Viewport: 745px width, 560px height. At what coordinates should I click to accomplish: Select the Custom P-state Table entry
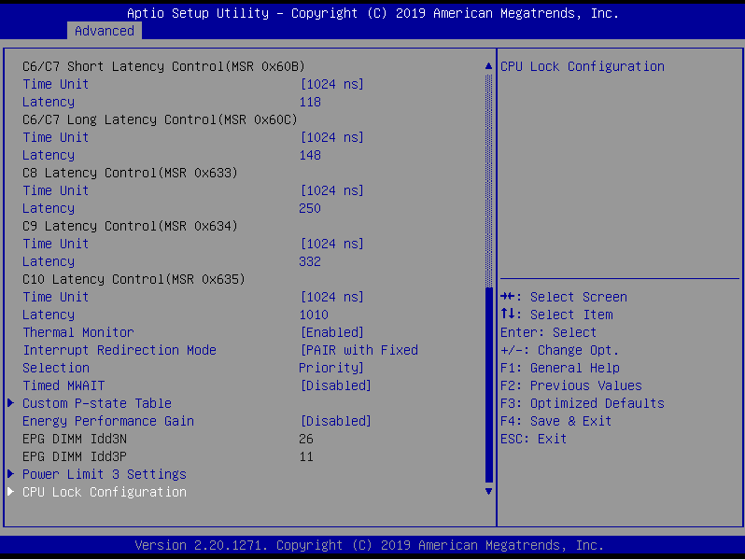click(x=97, y=403)
